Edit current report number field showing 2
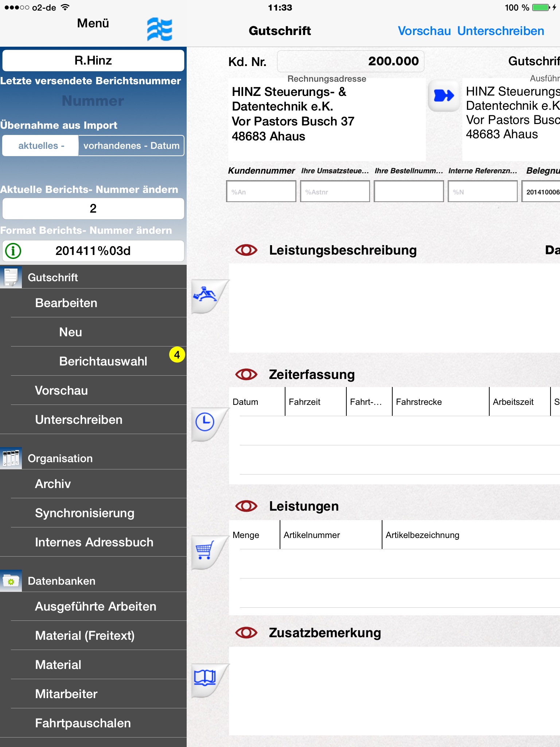 [x=93, y=209]
